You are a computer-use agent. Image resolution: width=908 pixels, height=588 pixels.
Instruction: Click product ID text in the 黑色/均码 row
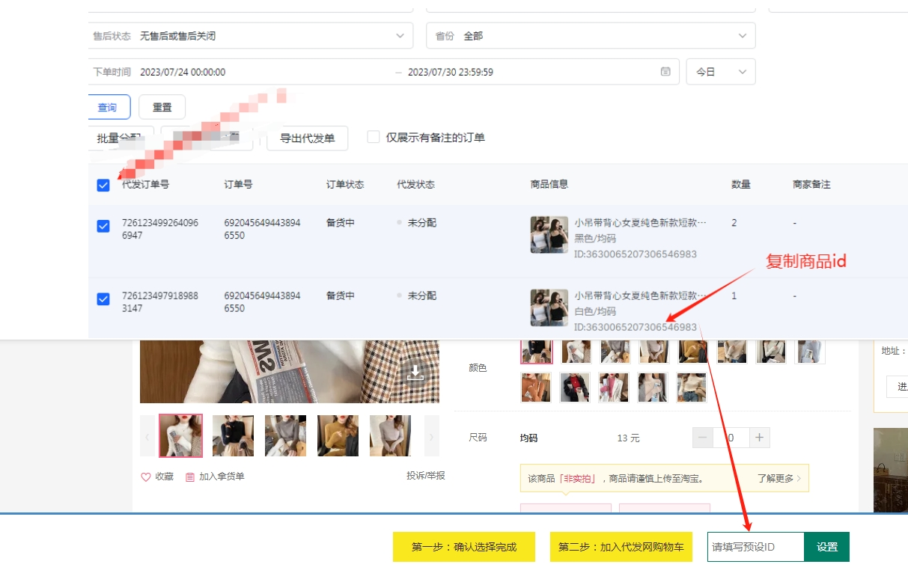pyautogui.click(x=636, y=254)
